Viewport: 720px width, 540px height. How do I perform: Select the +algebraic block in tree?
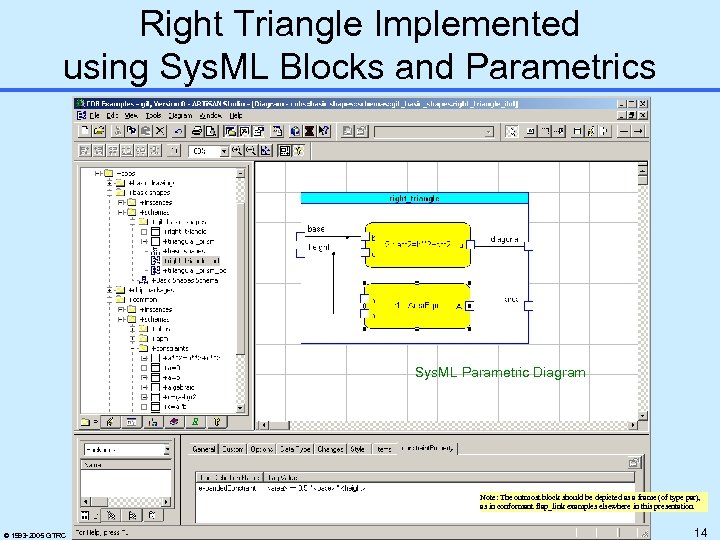click(x=179, y=387)
